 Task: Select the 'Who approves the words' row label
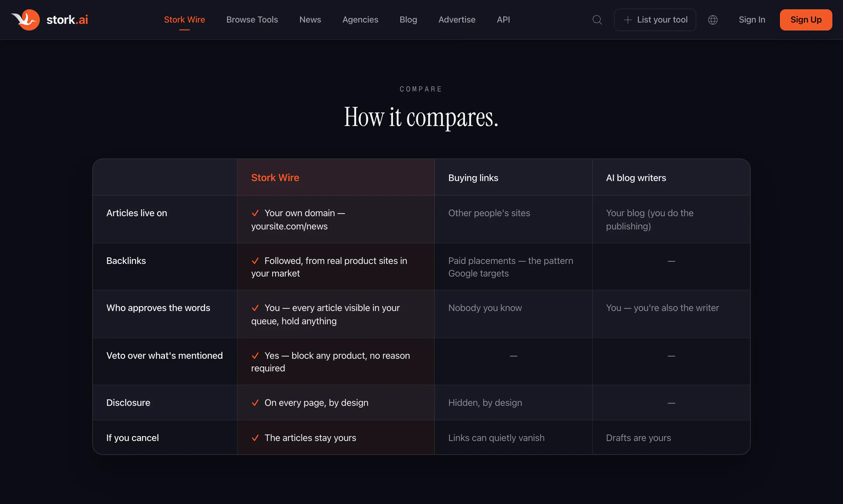pos(158,308)
